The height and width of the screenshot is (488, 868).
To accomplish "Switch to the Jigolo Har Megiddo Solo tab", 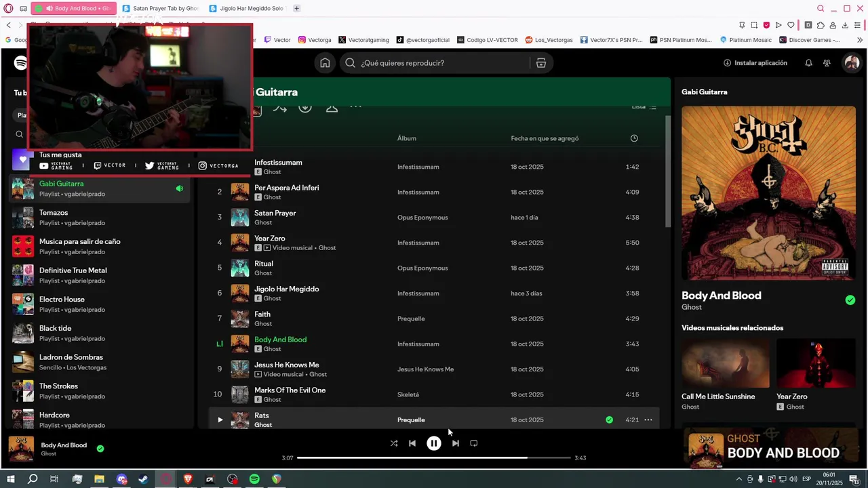I will [x=248, y=8].
